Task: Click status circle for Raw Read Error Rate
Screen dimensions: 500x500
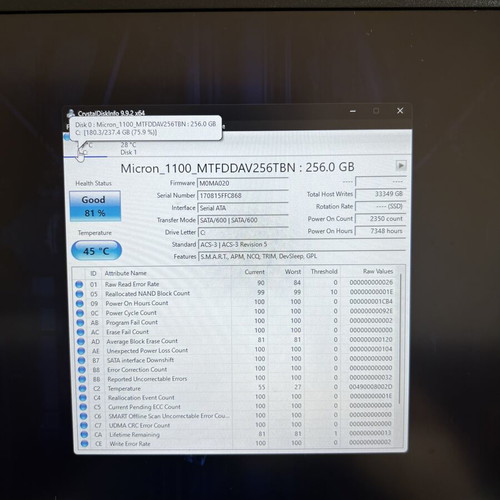Action: (x=79, y=284)
